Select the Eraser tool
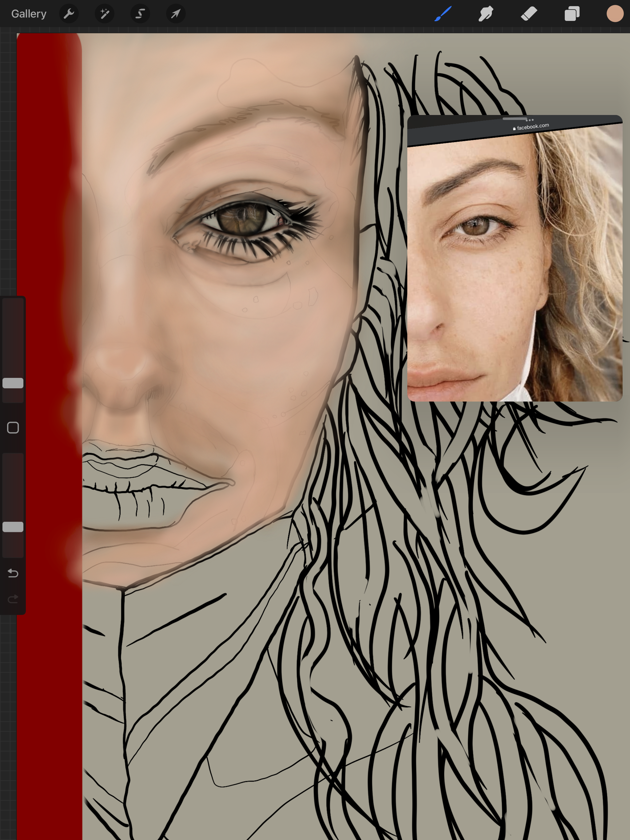Screen dimensions: 630x840 [x=528, y=14]
